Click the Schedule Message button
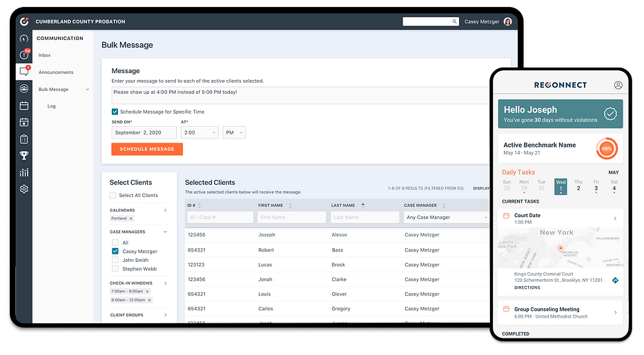Viewport: 644px width, 355px height. click(x=147, y=149)
